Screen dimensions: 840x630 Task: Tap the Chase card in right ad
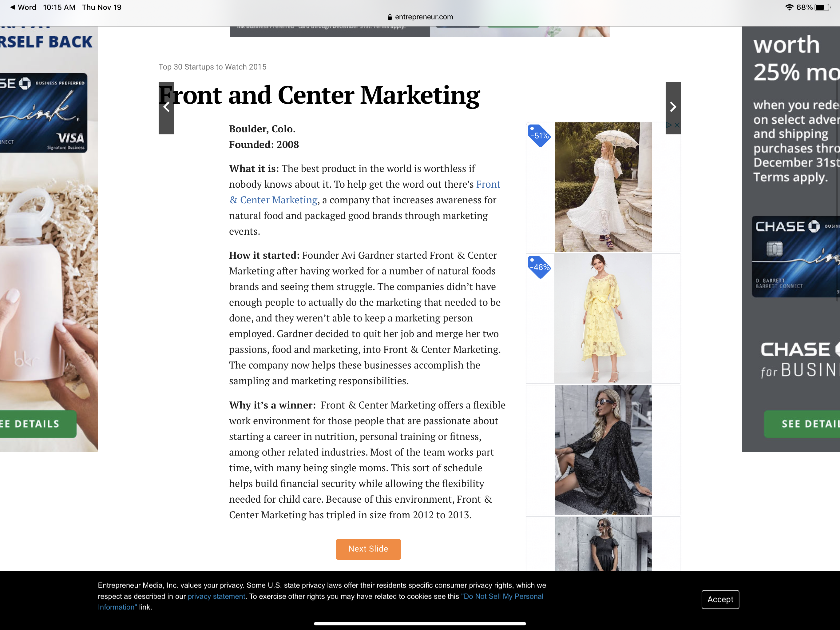click(796, 257)
